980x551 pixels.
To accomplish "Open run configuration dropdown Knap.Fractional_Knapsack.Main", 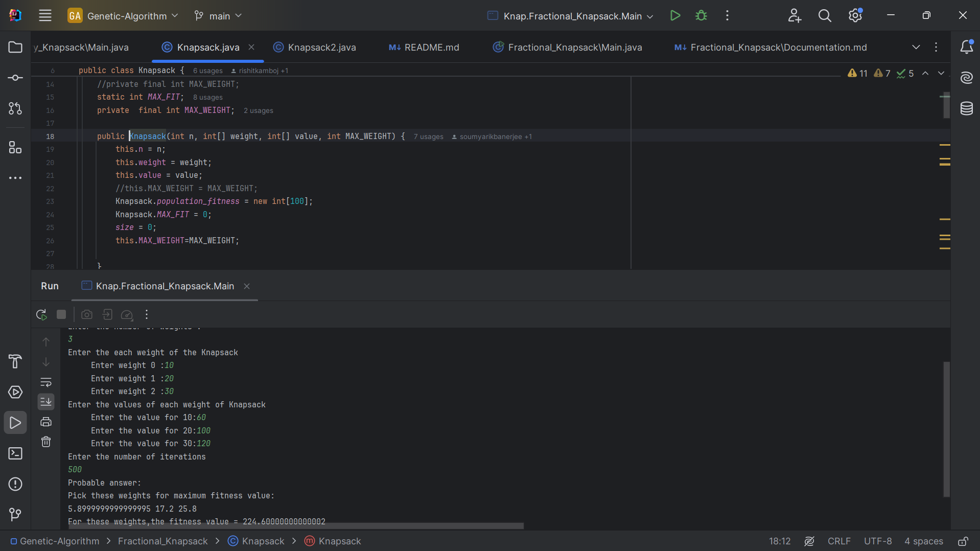I will [x=570, y=16].
